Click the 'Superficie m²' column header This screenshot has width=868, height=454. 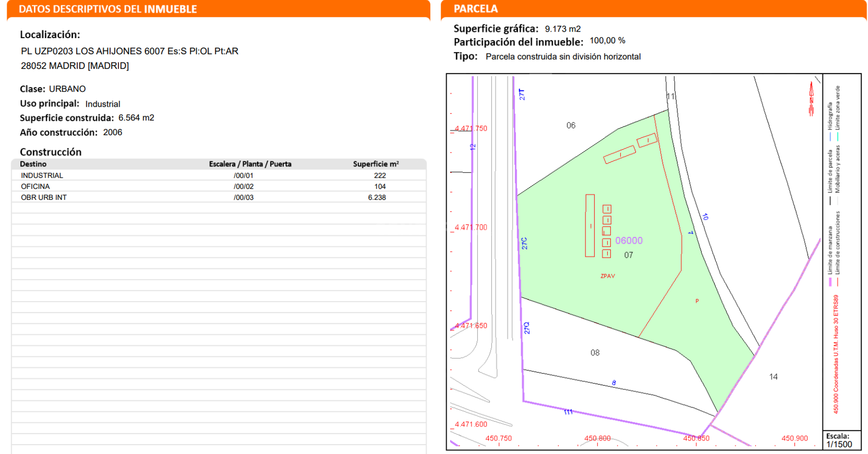tap(376, 164)
